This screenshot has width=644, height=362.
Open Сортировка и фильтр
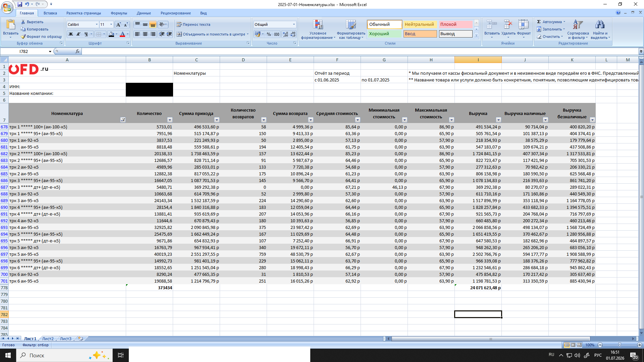pos(578,29)
